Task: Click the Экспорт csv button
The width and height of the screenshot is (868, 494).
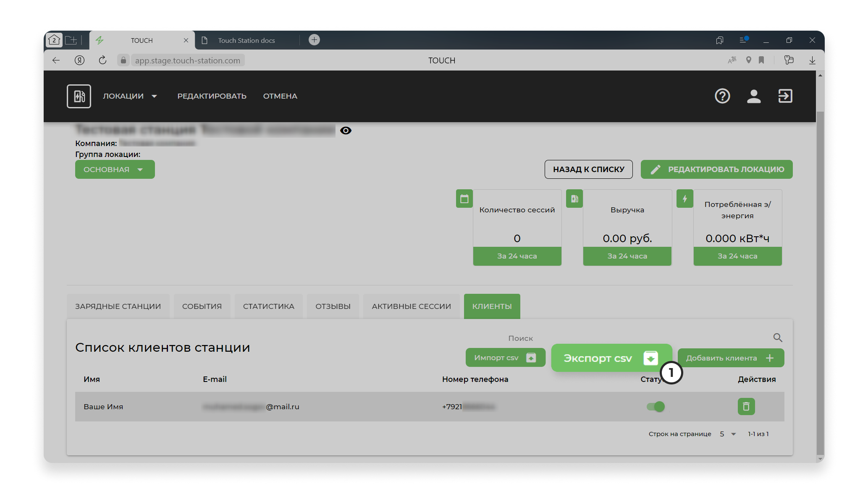Action: click(x=611, y=358)
